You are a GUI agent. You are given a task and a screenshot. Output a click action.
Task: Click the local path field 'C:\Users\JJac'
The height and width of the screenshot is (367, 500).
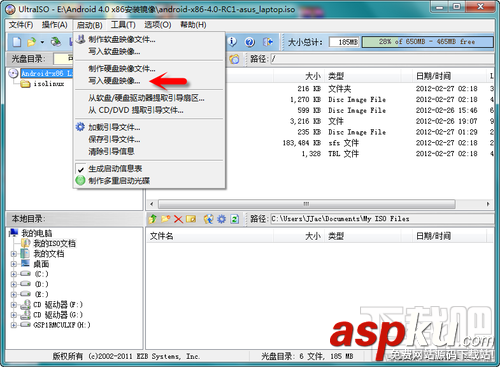(381, 219)
